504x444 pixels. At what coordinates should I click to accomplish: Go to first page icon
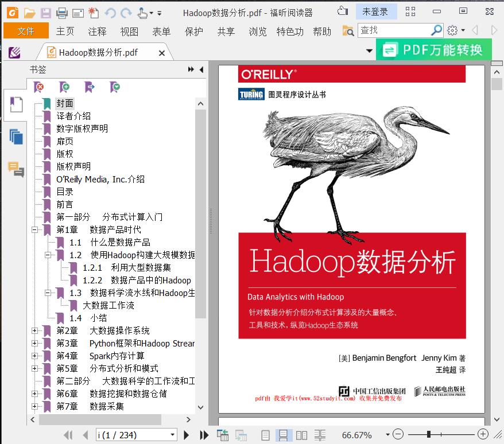(x=68, y=435)
